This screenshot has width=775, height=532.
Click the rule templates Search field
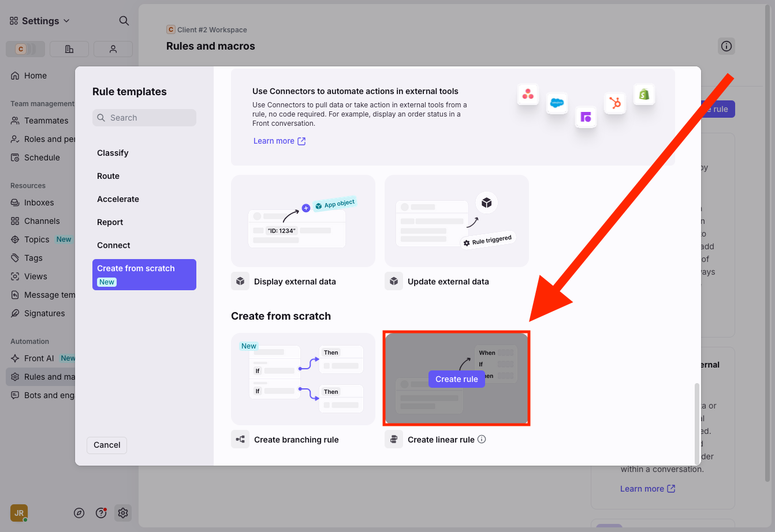(x=144, y=118)
